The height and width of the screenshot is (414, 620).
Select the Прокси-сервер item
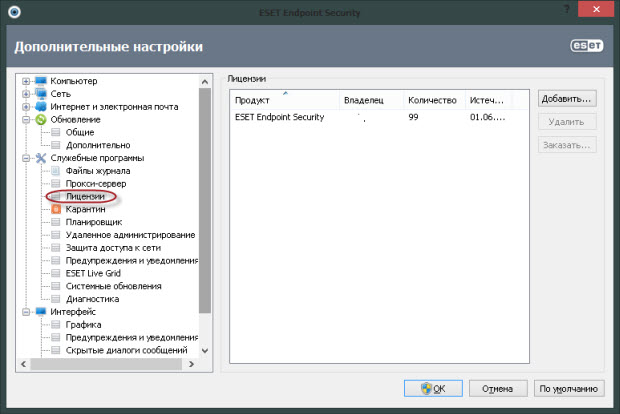pyautogui.click(x=96, y=183)
